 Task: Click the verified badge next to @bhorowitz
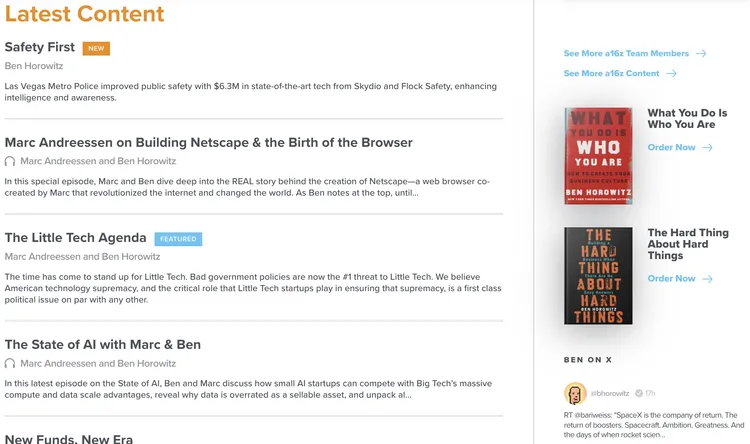pyautogui.click(x=638, y=393)
